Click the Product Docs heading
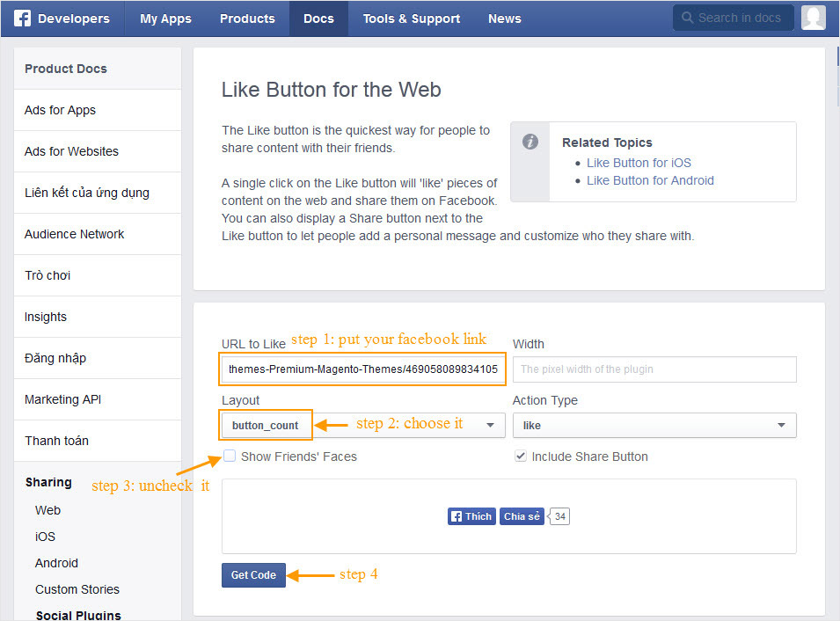 pyautogui.click(x=66, y=69)
